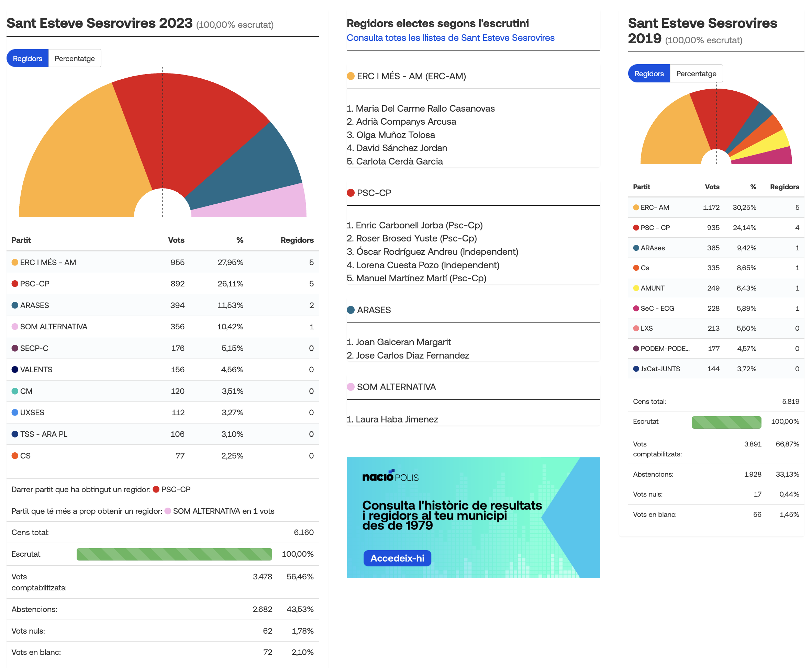Click the orange dot beside CS in the 2023 table
This screenshot has width=812, height=668.
15,456
